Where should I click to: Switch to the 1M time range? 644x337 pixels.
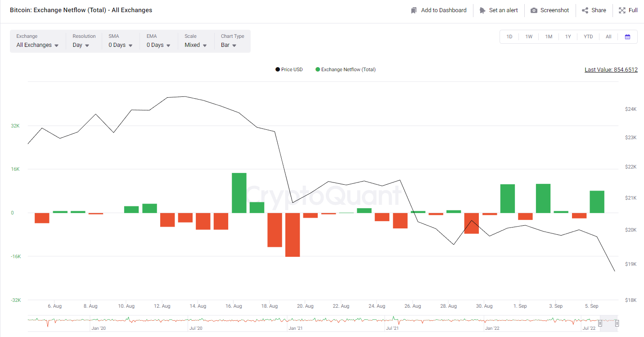click(x=549, y=37)
